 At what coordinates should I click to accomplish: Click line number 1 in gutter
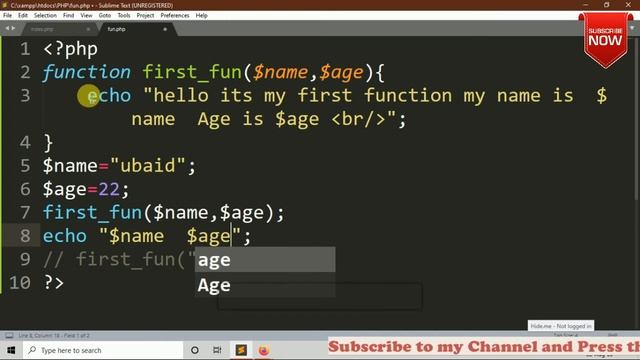[25, 49]
